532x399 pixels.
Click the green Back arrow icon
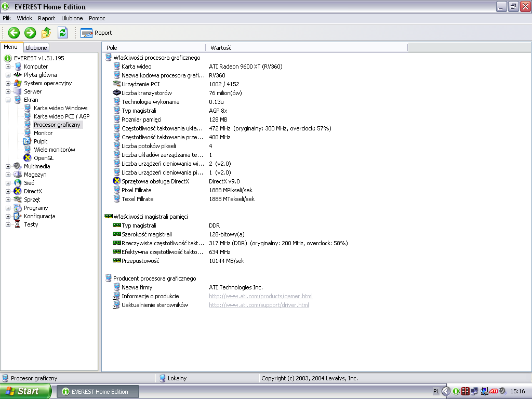click(14, 33)
